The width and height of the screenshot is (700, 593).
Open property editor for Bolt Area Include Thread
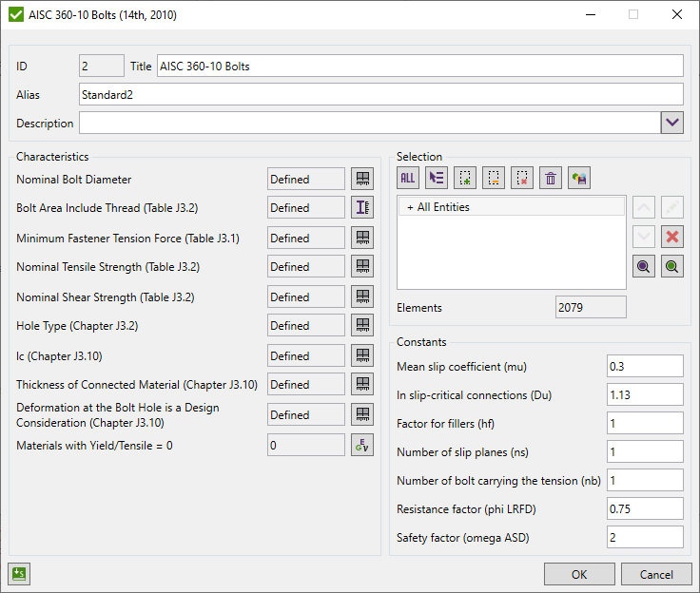(x=362, y=208)
